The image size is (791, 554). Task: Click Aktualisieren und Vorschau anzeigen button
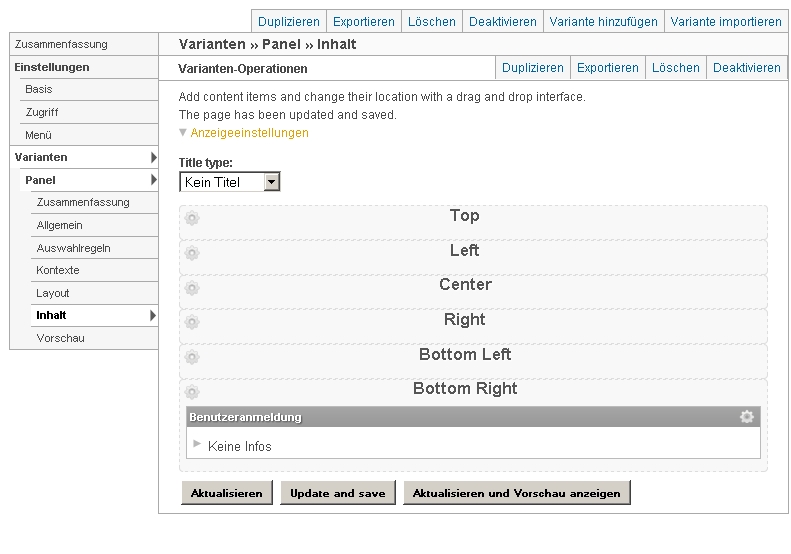point(516,493)
